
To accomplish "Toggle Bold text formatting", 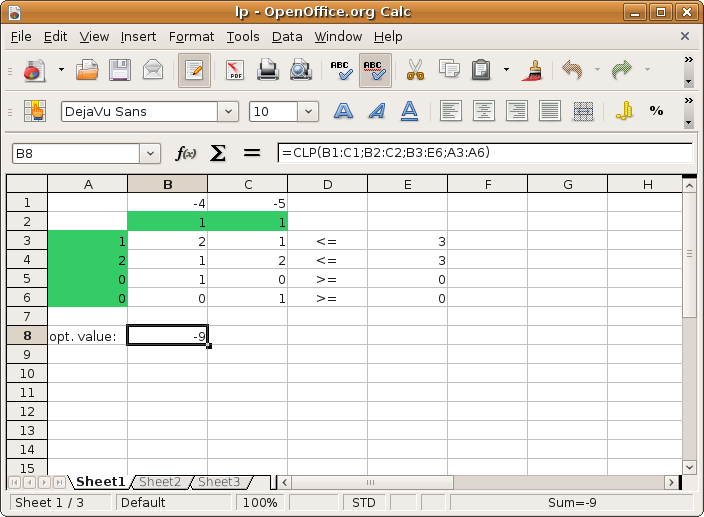I will click(343, 111).
